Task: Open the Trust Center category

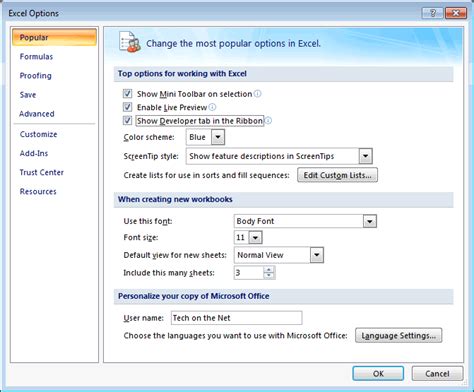Action: pyautogui.click(x=42, y=172)
